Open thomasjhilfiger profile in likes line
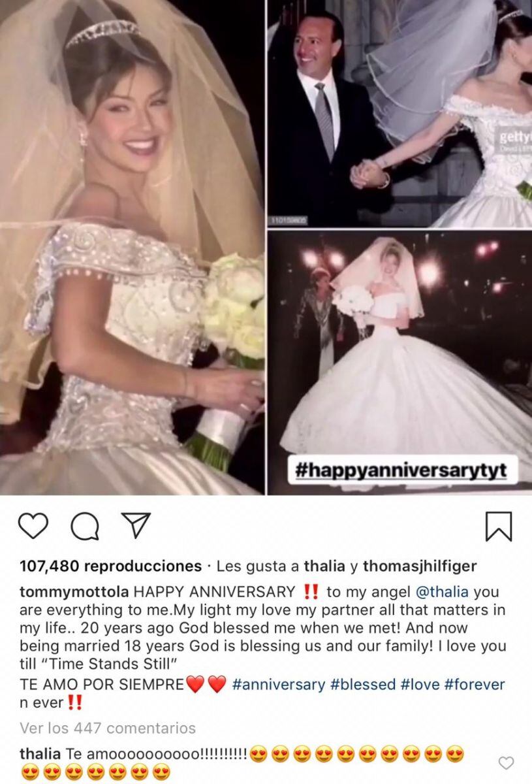This screenshot has width=532, height=784. [x=420, y=566]
